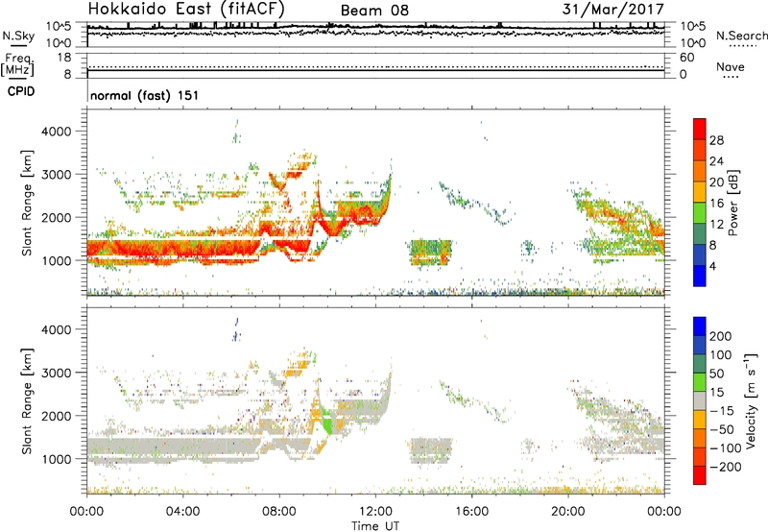Screen dimensions: 768x532
Task: Click '2000' on the velocity panel range axis
Action: [56, 416]
